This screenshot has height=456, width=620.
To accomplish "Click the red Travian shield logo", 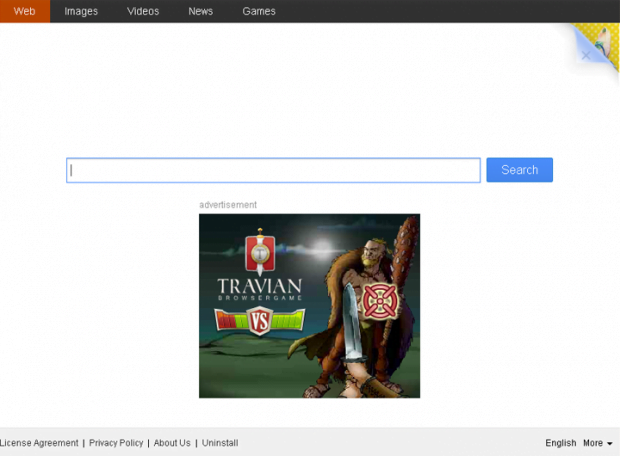I will pyautogui.click(x=260, y=252).
